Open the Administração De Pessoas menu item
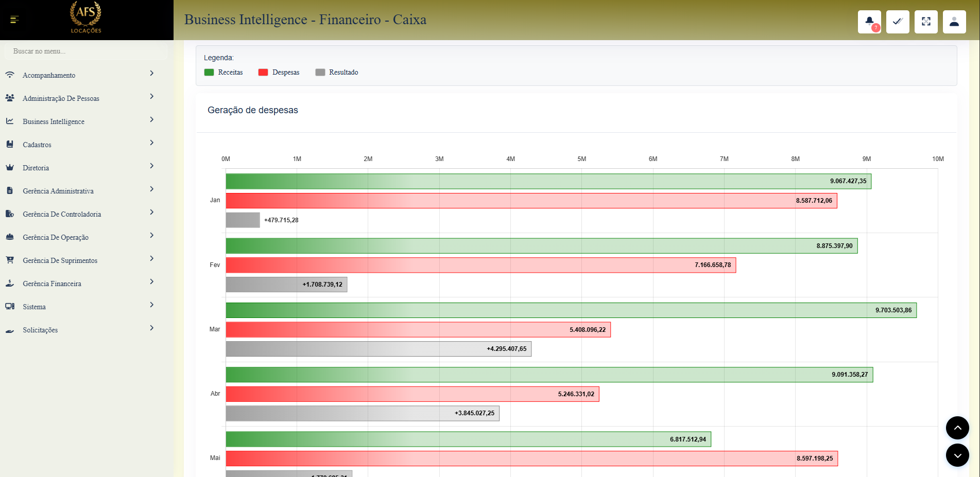980x477 pixels. tap(61, 98)
